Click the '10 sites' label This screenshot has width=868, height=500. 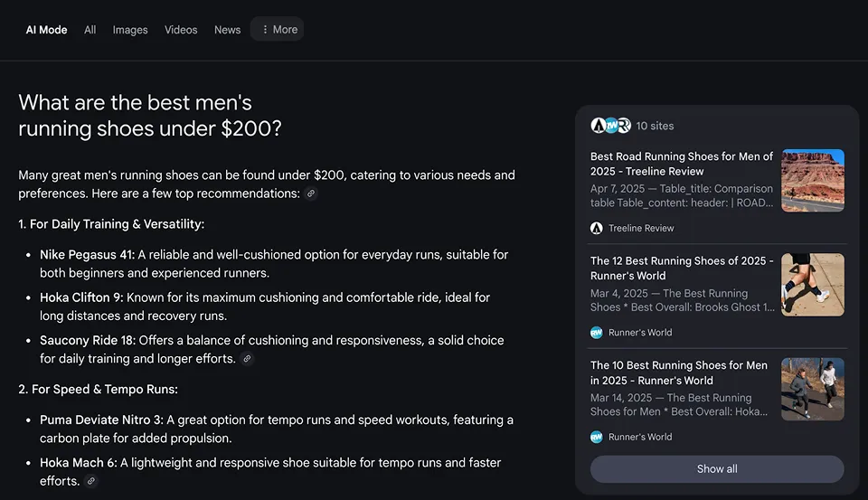pyautogui.click(x=655, y=126)
